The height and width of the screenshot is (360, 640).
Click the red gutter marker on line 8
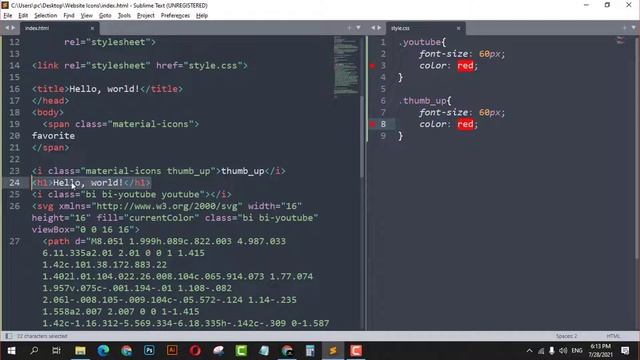click(372, 124)
